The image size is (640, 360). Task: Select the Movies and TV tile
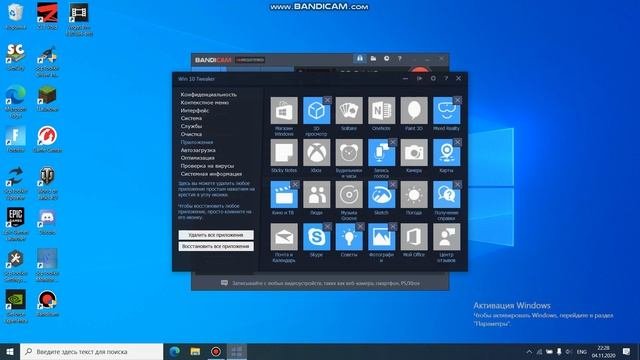(284, 195)
